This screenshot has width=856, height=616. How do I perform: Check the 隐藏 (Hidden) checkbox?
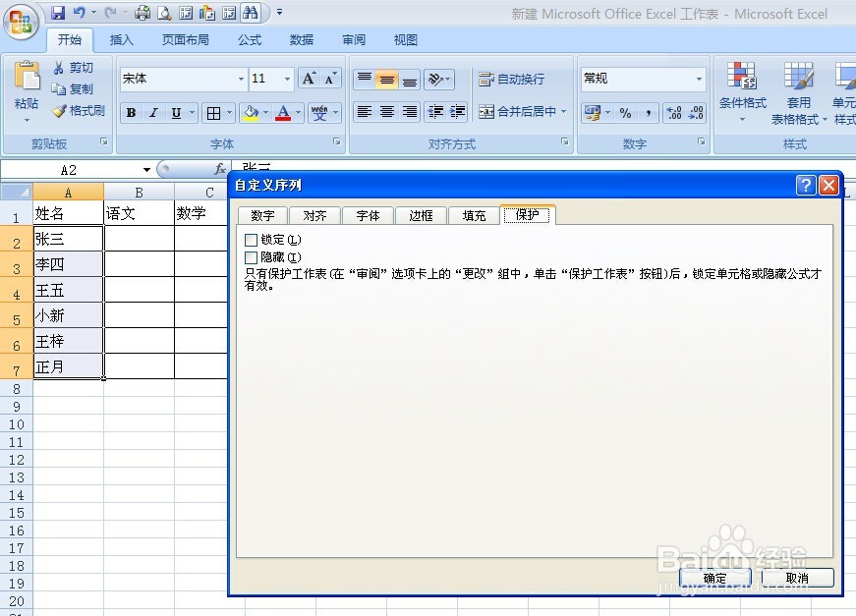(252, 256)
